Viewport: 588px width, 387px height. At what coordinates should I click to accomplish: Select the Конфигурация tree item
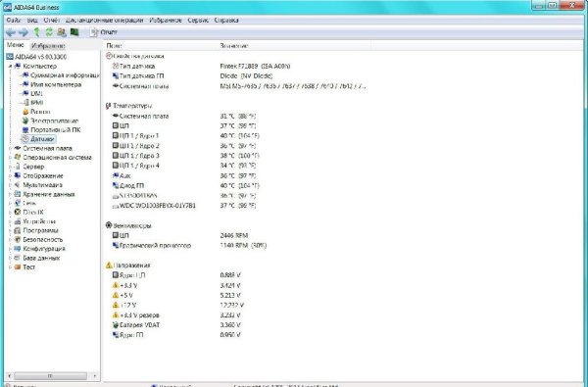pyautogui.click(x=39, y=249)
